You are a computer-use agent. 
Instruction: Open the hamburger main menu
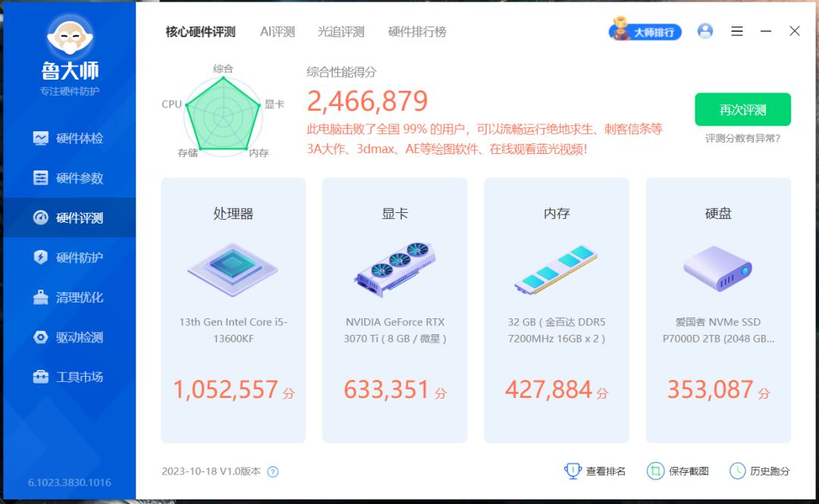click(x=737, y=31)
